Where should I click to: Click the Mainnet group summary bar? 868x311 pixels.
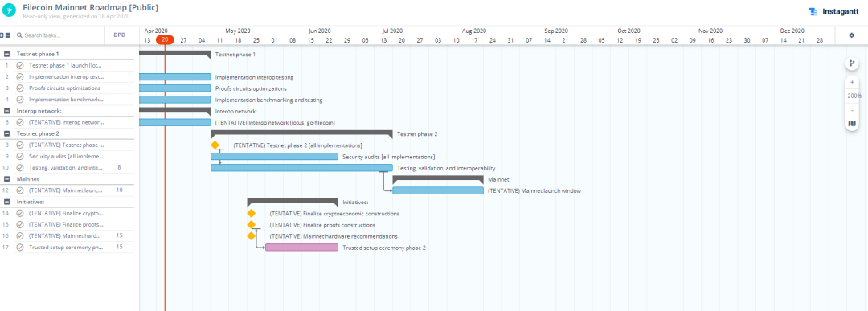(x=438, y=178)
